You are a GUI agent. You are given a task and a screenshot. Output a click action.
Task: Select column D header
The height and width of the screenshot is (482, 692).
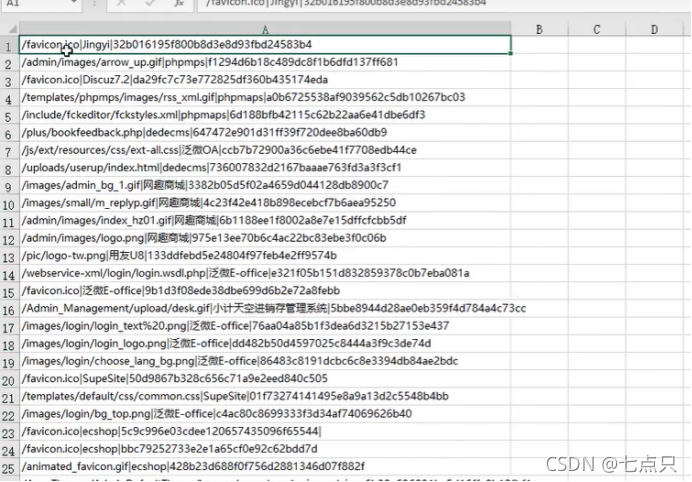[654, 29]
